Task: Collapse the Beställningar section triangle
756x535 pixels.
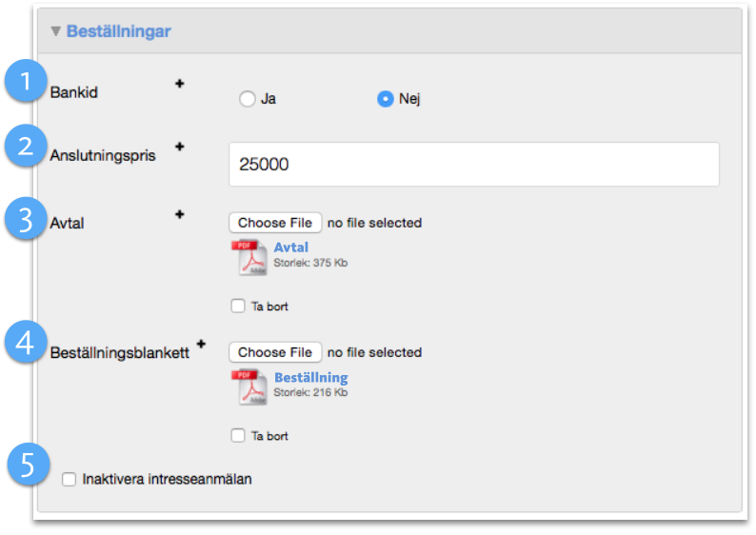Action: [x=55, y=31]
